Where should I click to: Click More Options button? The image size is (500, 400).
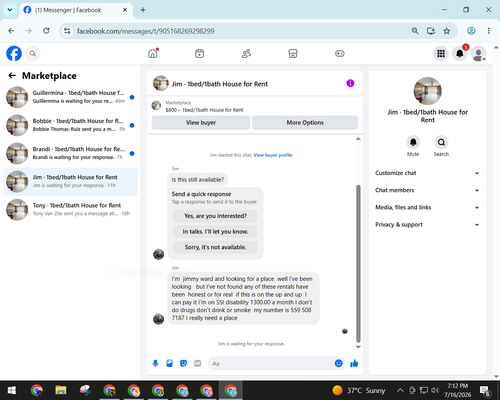click(x=305, y=123)
